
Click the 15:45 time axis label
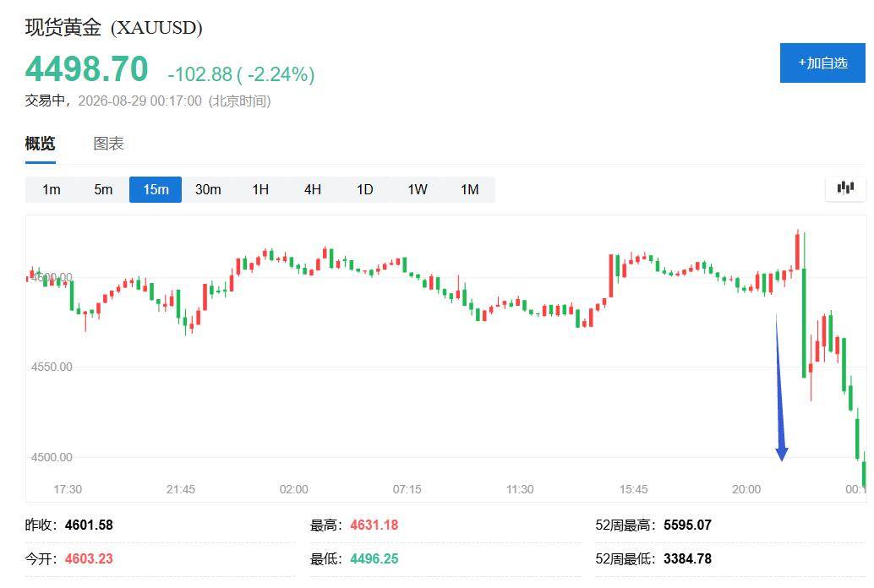point(633,489)
